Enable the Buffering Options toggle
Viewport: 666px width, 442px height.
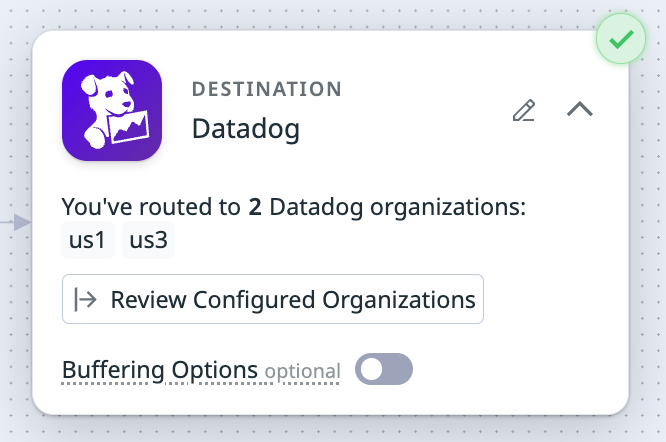384,370
